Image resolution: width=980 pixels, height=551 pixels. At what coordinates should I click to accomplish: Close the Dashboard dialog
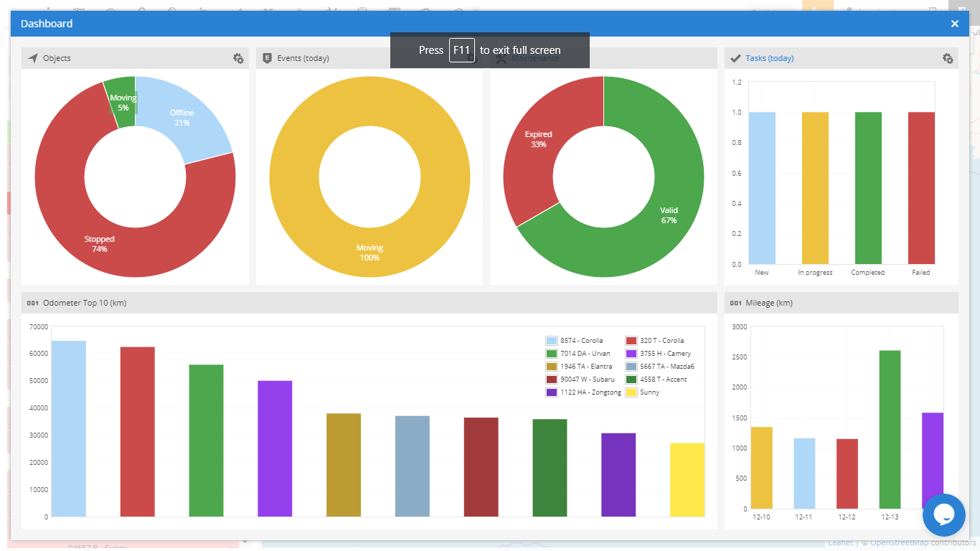coord(954,24)
